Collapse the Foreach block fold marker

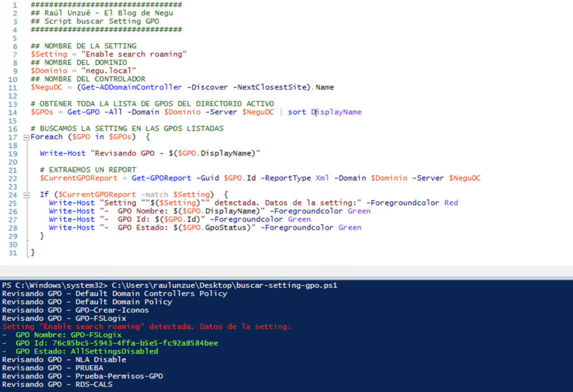click(26, 137)
